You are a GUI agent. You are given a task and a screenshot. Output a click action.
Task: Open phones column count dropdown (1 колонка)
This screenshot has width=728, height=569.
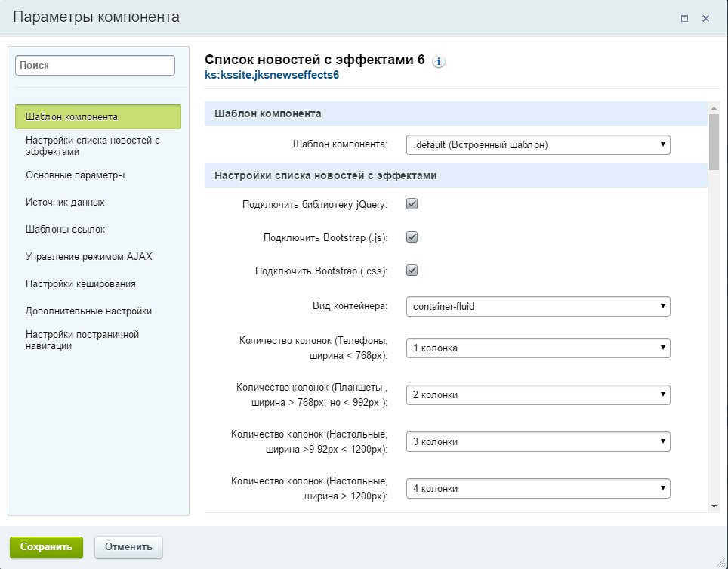[538, 348]
